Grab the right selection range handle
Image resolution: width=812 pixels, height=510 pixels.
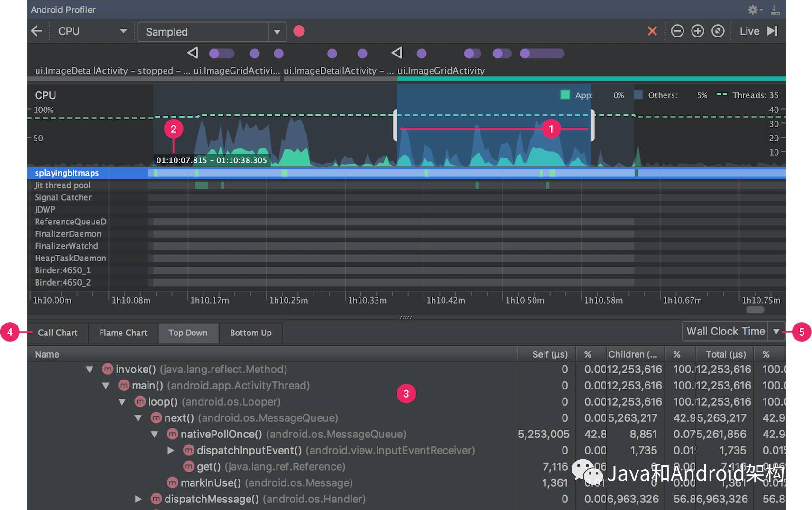[592, 125]
